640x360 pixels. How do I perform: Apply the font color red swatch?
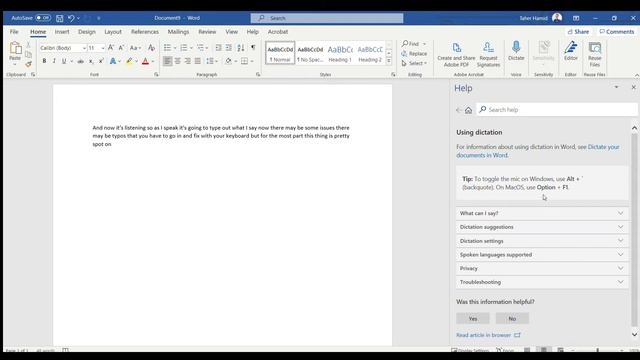(145, 61)
